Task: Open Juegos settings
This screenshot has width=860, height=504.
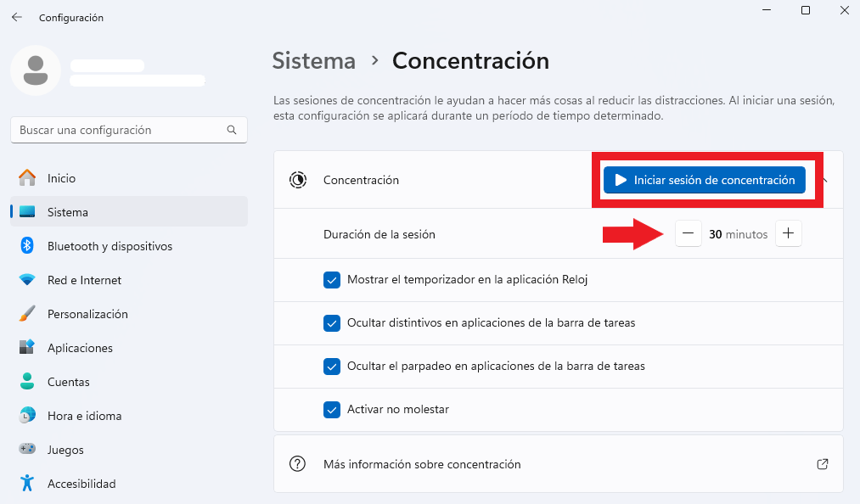Action: 129,450
